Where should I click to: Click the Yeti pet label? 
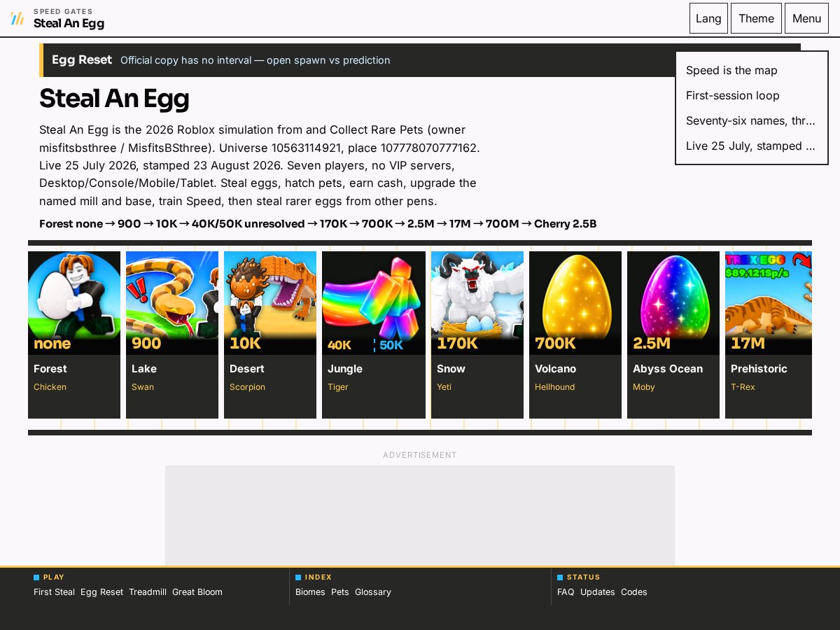[x=444, y=387]
